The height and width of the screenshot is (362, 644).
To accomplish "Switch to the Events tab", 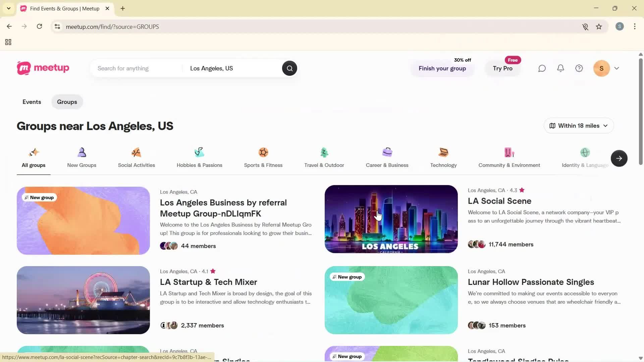I will tap(32, 102).
